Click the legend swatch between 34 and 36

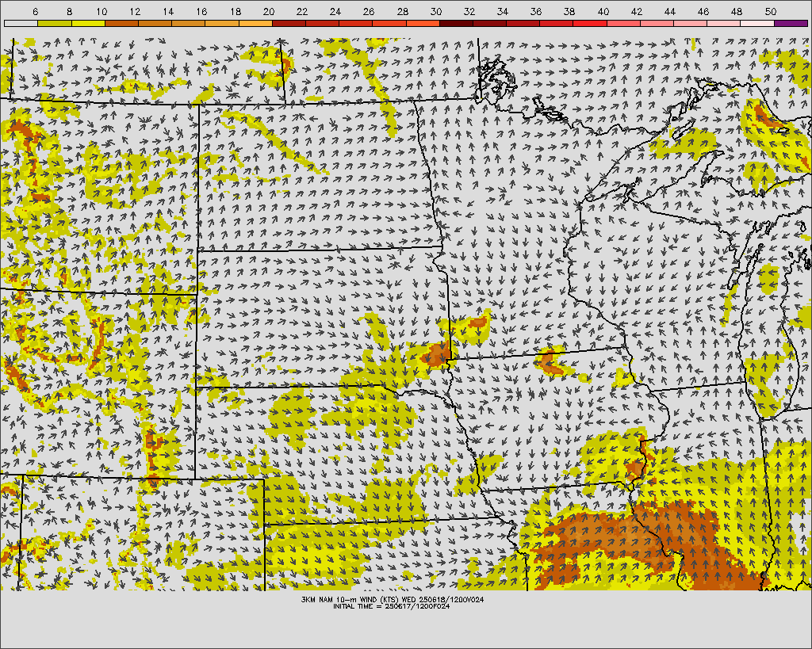pos(523,23)
